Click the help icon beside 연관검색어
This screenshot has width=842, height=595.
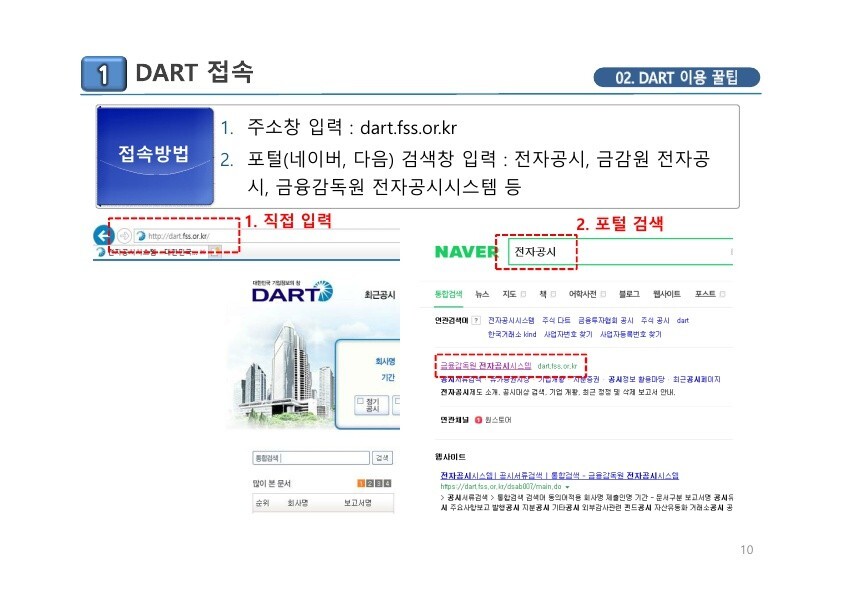(x=476, y=321)
